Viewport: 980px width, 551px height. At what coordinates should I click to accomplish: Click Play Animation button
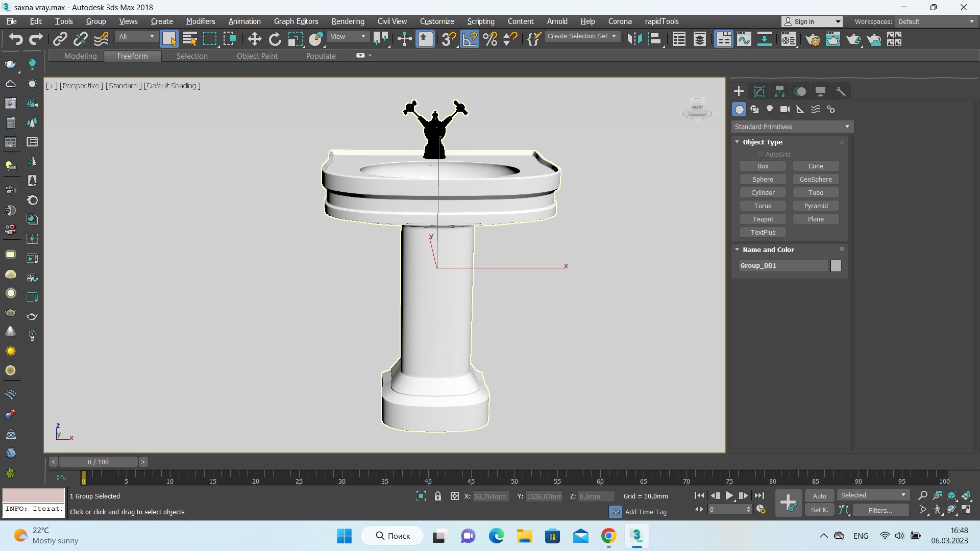tap(729, 495)
